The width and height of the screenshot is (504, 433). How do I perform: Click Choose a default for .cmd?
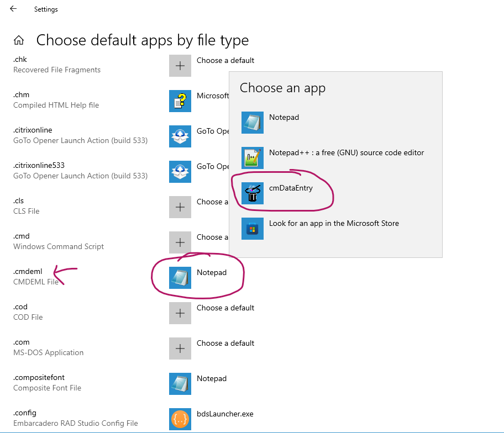(x=212, y=237)
